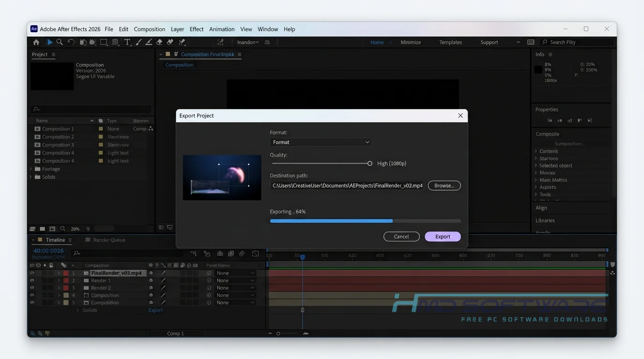Click the last icon under Properties
This screenshot has height=359, width=644.
(590, 121)
